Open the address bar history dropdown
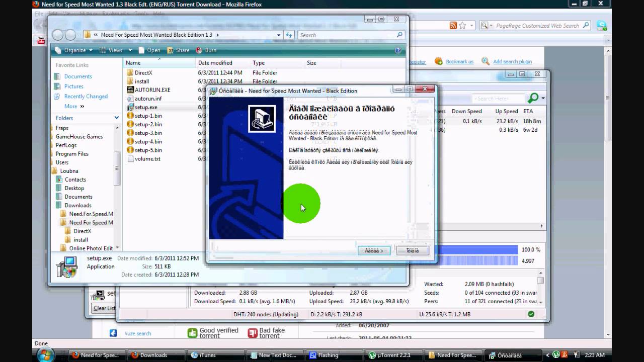Image resolution: width=644 pixels, height=362 pixels. [279, 35]
